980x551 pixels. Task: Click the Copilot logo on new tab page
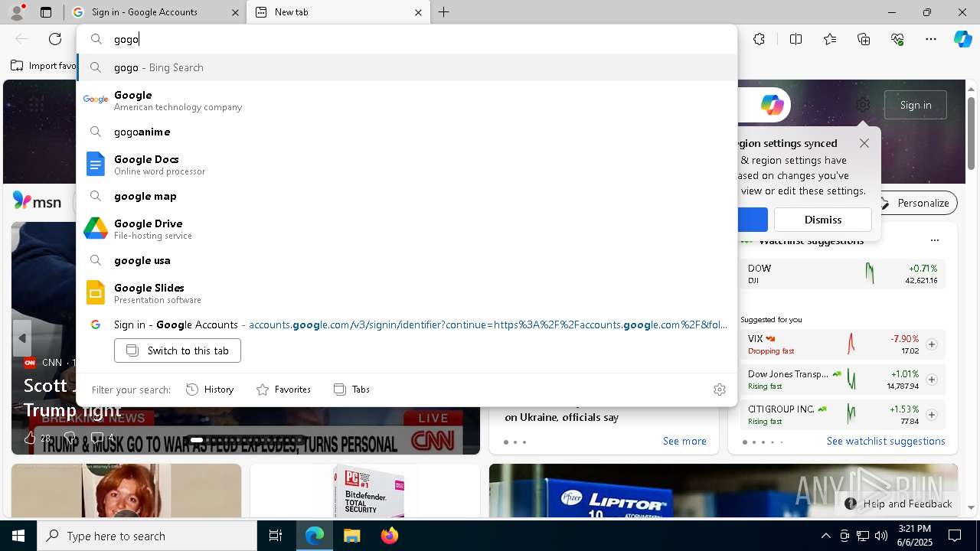[772, 105]
